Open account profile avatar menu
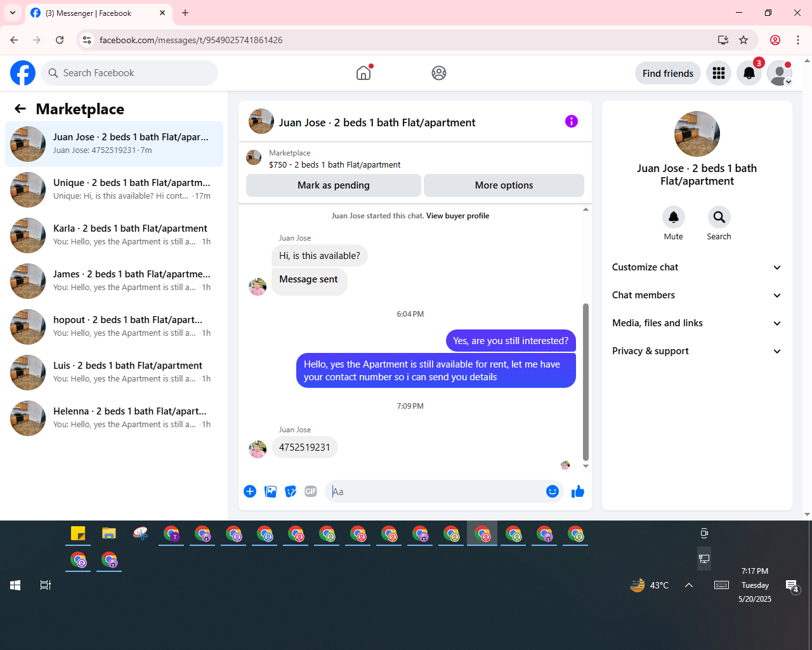The image size is (812, 650). pos(780,73)
